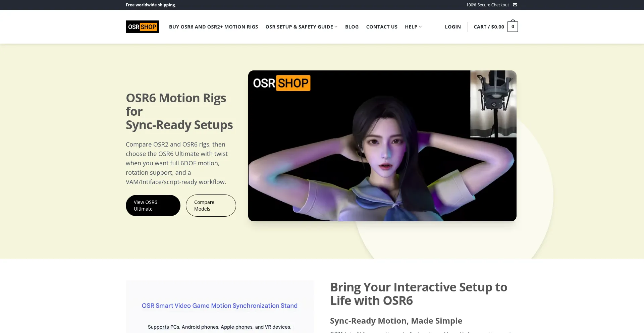Click the Compare Models button

(x=211, y=206)
